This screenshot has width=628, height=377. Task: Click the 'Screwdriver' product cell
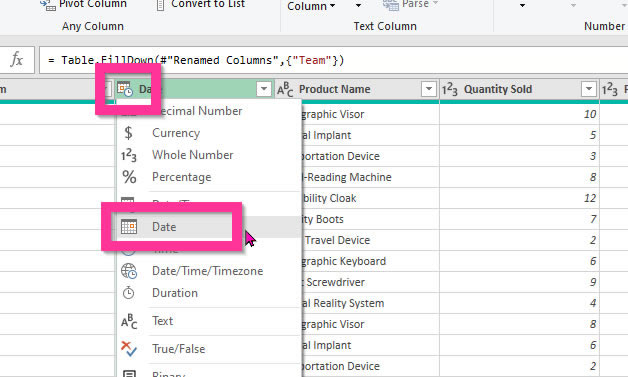(x=370, y=282)
